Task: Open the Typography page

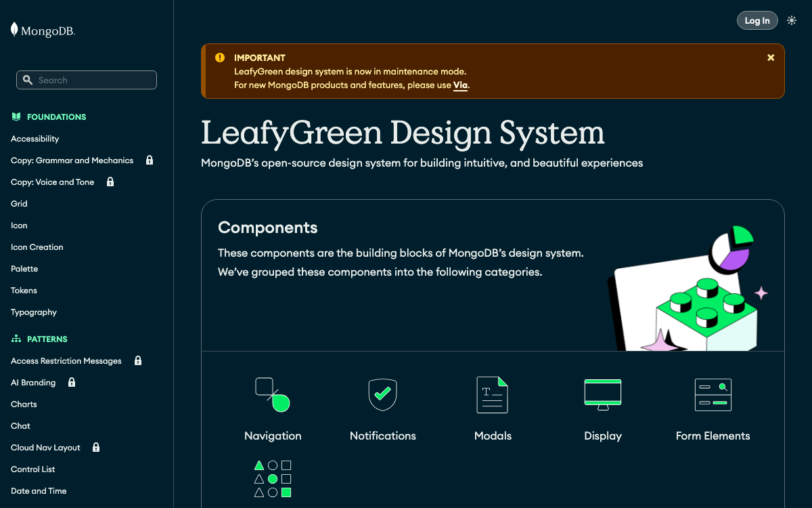Action: (34, 312)
